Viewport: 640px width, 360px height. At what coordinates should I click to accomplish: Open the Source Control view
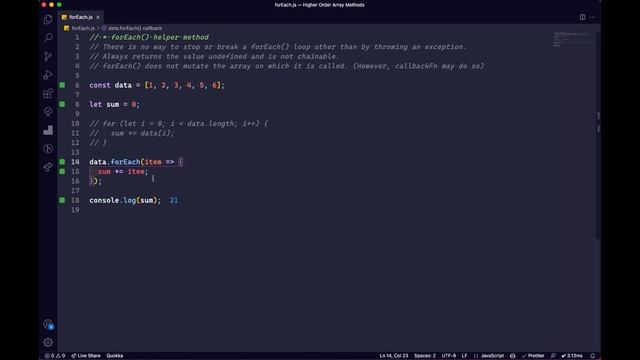coord(48,56)
